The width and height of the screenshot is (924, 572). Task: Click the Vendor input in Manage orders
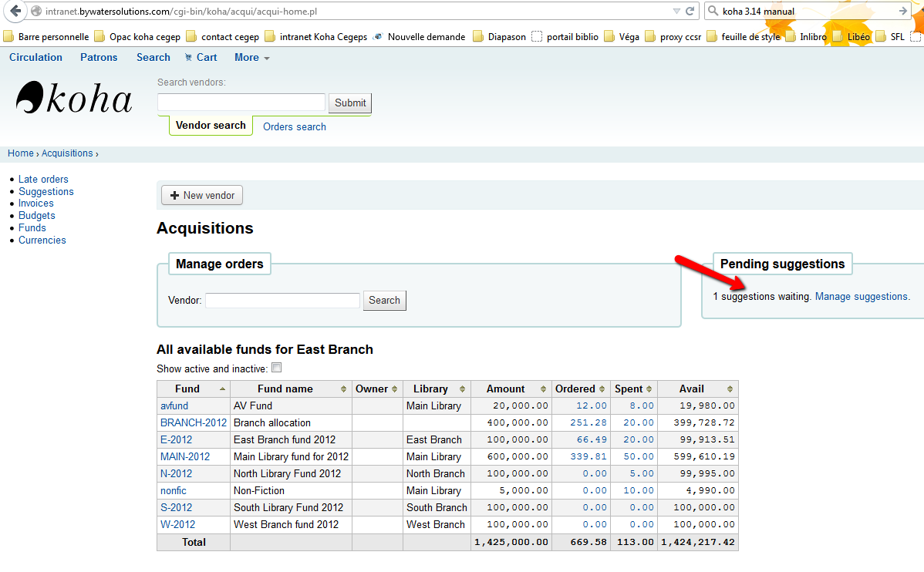[x=282, y=301]
